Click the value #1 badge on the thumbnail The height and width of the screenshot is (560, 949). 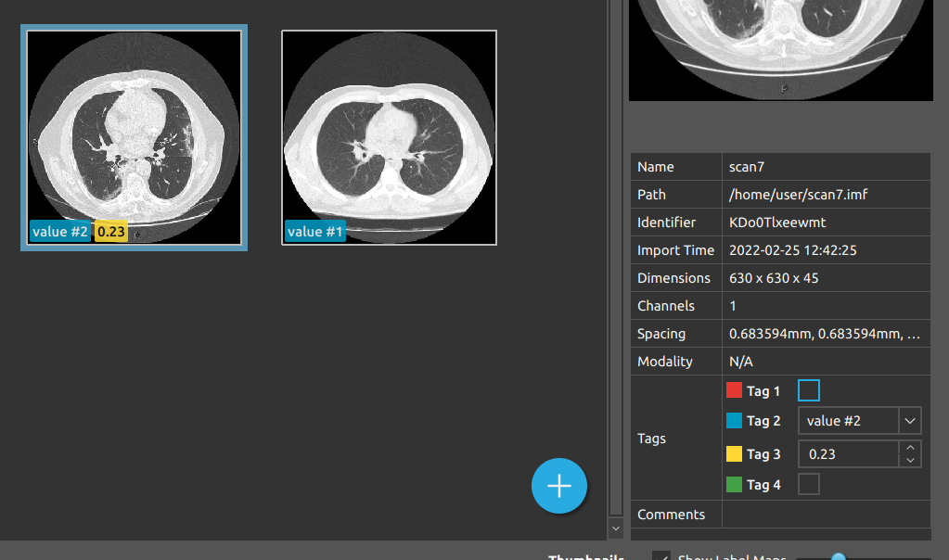point(315,232)
